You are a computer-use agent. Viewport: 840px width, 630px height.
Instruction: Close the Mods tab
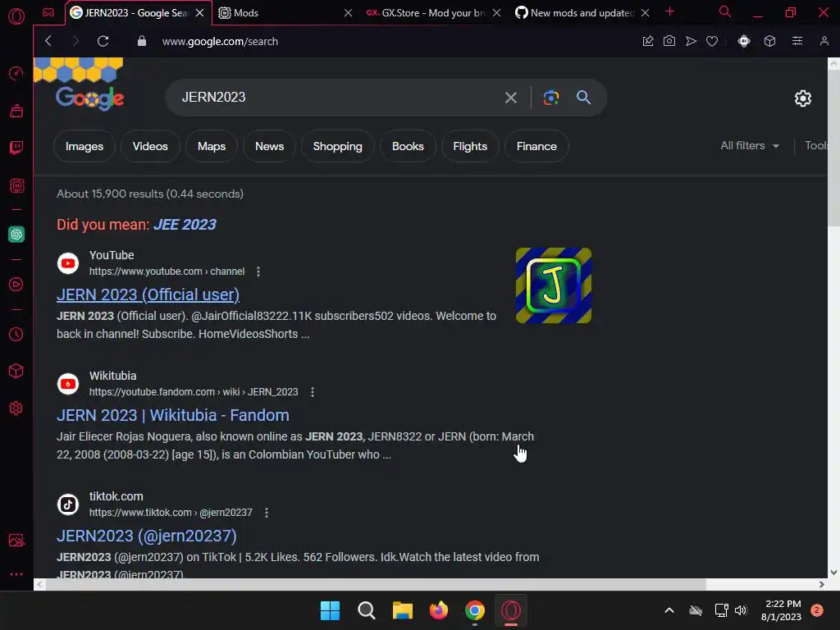348,13
